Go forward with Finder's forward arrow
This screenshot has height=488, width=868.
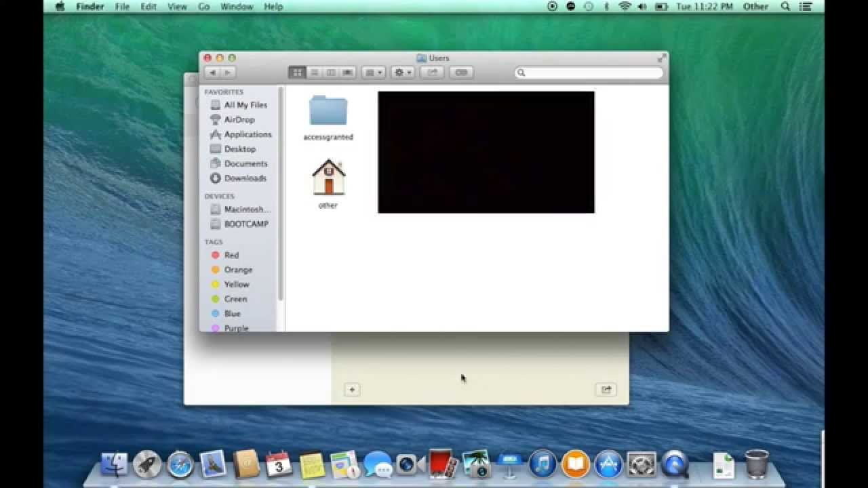(228, 73)
